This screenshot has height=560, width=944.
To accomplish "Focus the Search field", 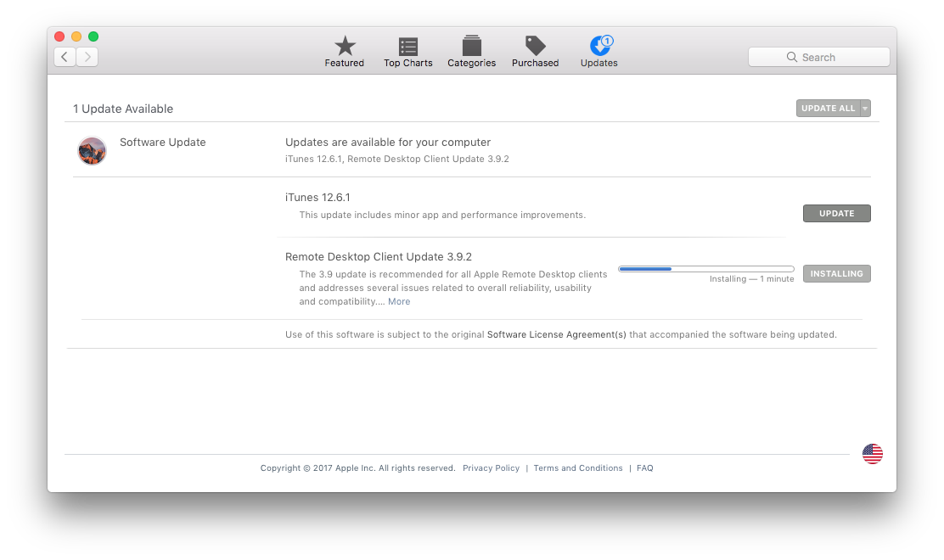I will click(818, 57).
